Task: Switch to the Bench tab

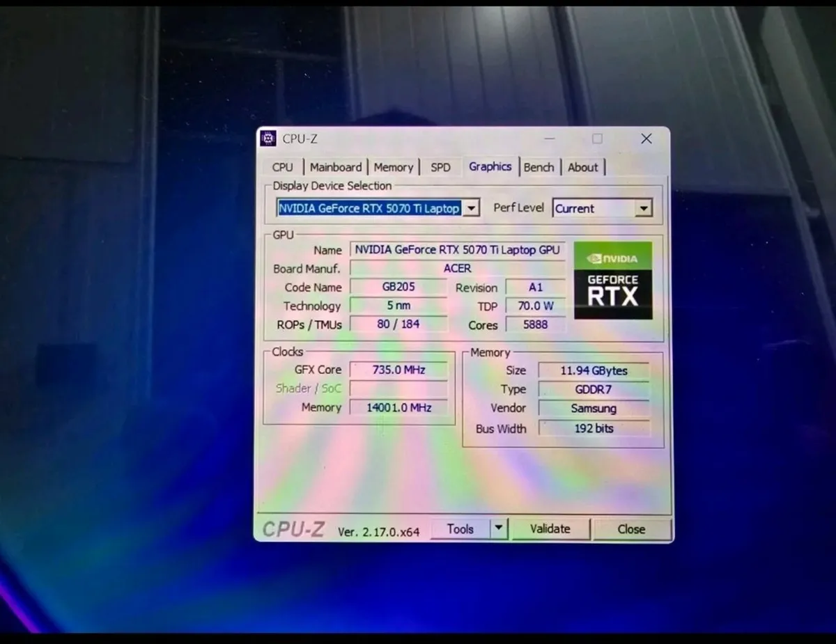Action: pyautogui.click(x=539, y=167)
